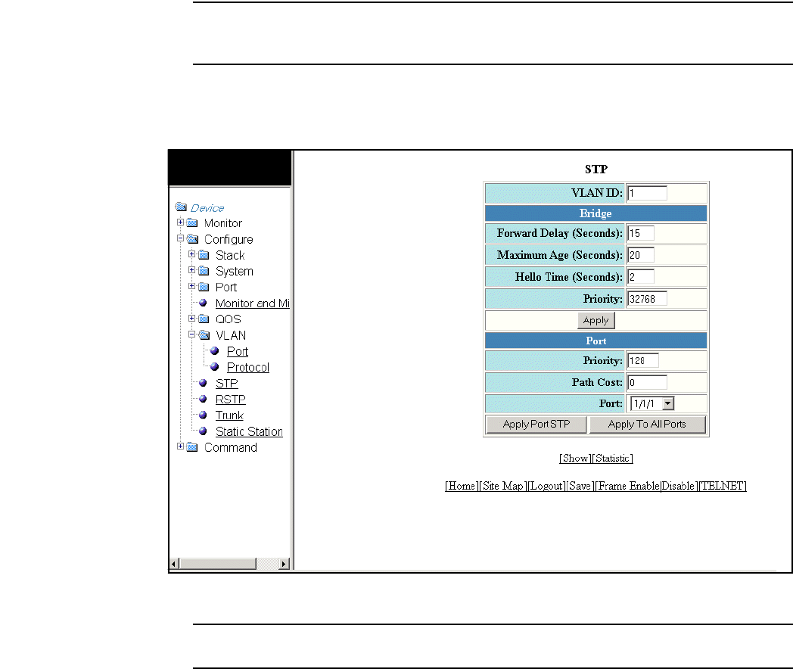Select the Stack tree label
This screenshot has width=793, height=672.
pyautogui.click(x=230, y=256)
